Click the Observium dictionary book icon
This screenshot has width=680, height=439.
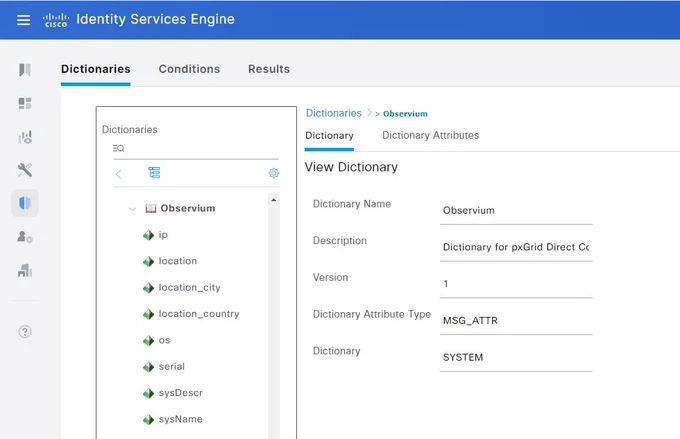click(150, 209)
